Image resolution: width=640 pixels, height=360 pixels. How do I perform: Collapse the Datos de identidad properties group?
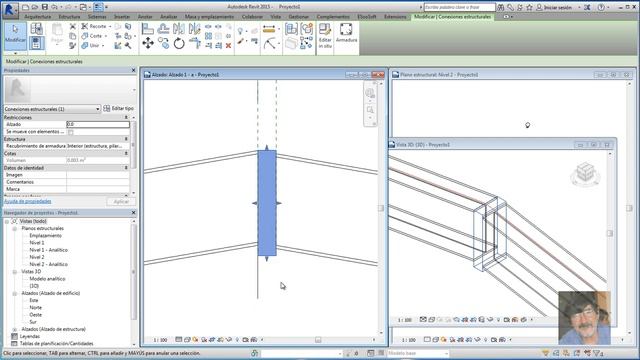[x=126, y=168]
